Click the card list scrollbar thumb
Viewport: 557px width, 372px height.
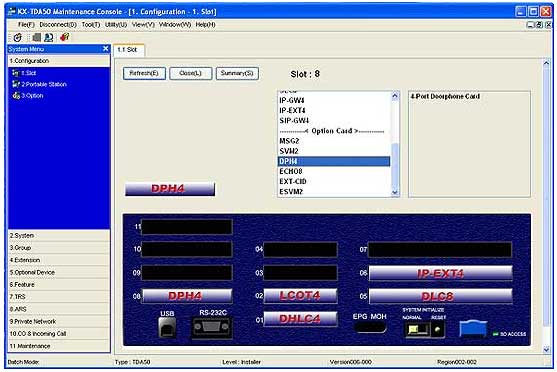(395, 165)
